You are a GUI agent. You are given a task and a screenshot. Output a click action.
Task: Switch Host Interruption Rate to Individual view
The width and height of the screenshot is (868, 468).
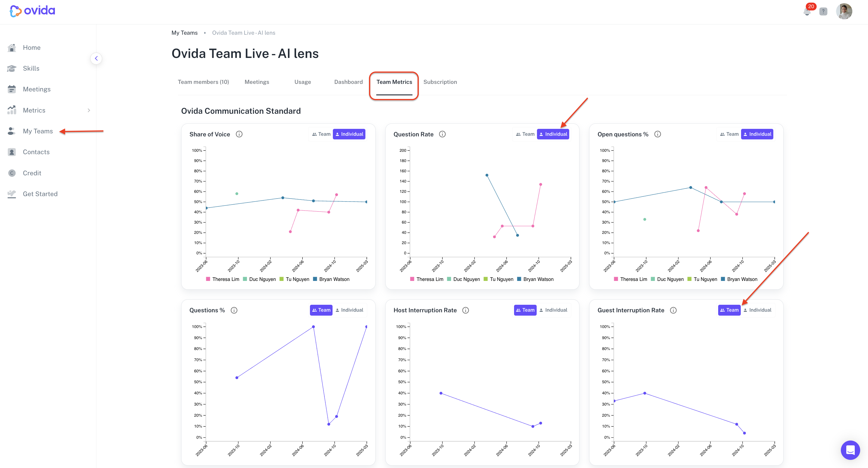click(x=553, y=310)
